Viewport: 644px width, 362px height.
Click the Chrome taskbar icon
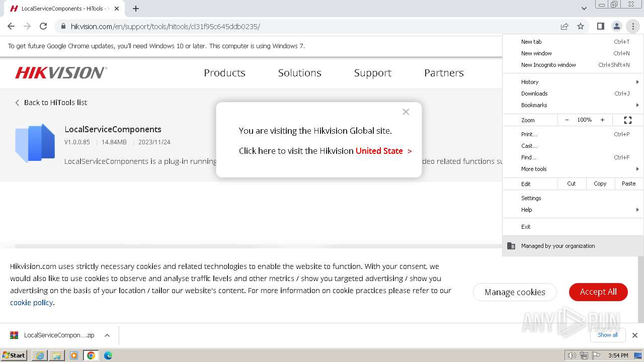coord(91,355)
